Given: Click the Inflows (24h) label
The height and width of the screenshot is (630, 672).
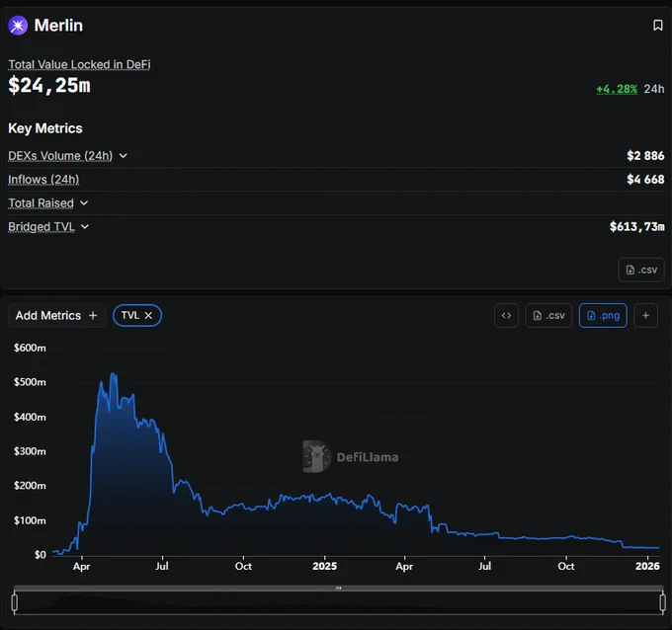Looking at the screenshot, I should click(43, 180).
